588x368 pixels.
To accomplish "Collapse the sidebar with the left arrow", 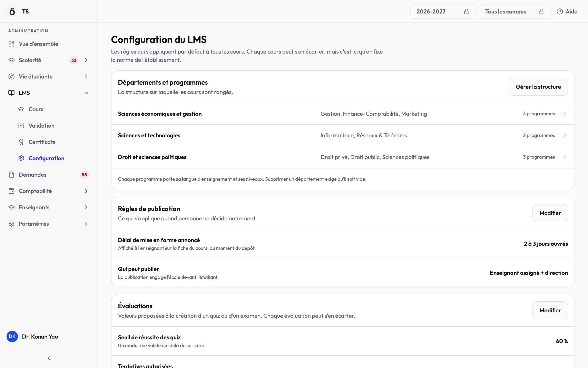I will click(x=49, y=358).
